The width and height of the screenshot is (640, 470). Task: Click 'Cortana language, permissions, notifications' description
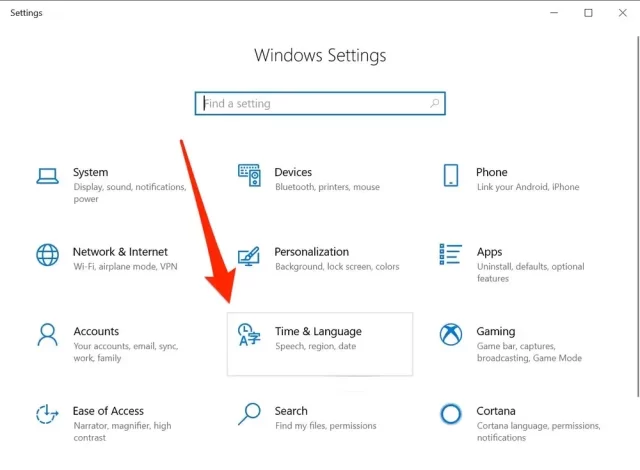point(538,432)
